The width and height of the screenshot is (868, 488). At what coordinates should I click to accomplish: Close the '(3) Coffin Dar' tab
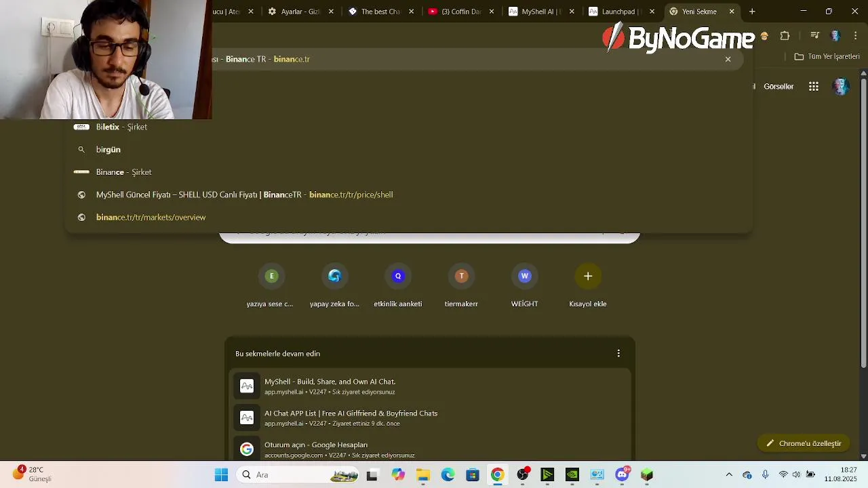pyautogui.click(x=492, y=12)
